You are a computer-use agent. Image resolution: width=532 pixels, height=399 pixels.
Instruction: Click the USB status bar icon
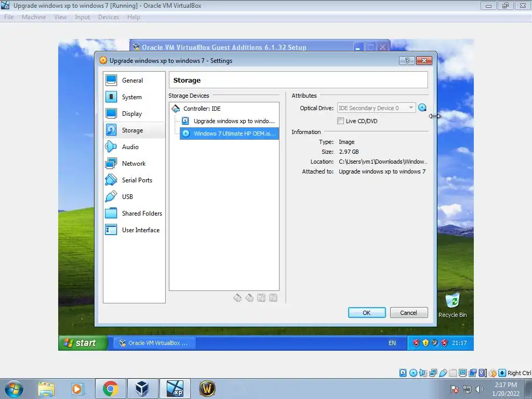[443, 373]
